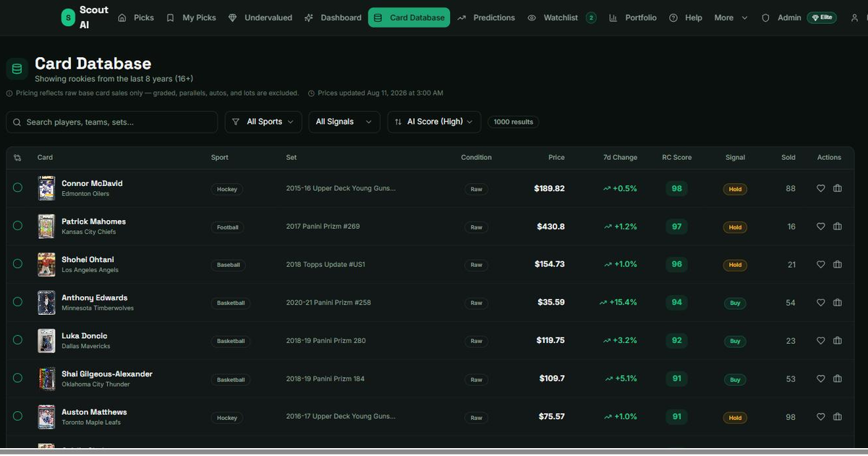Screen dimensions: 868x456
Task: Click the 1000 results badge
Action: point(513,122)
